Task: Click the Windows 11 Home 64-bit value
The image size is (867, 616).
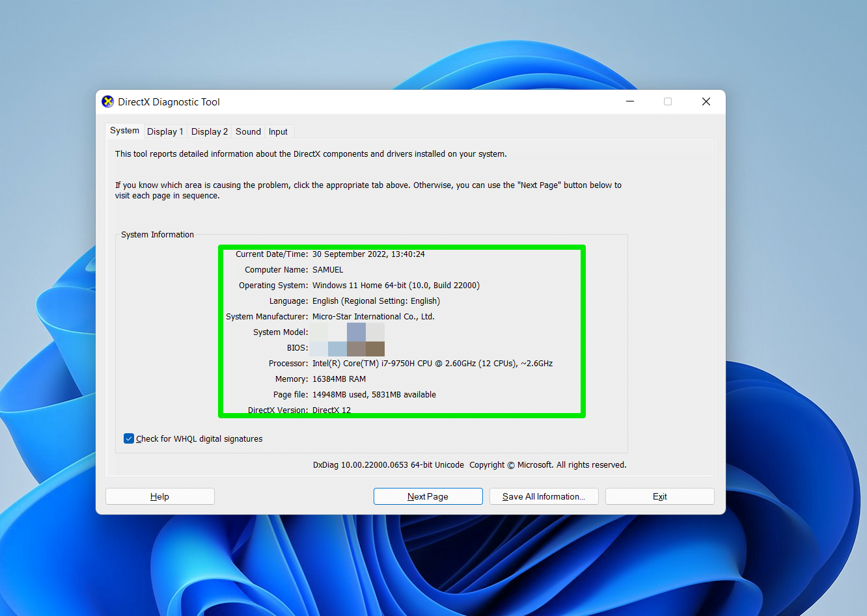Action: (x=396, y=286)
